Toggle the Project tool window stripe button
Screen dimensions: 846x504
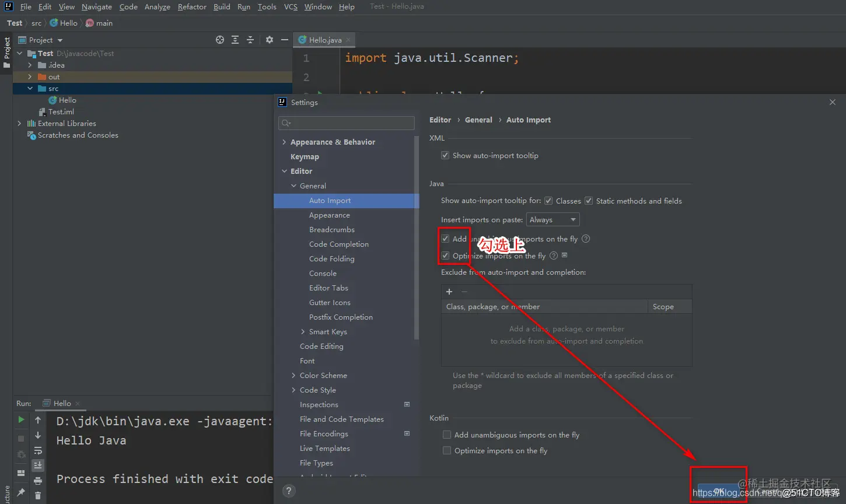click(x=6, y=52)
